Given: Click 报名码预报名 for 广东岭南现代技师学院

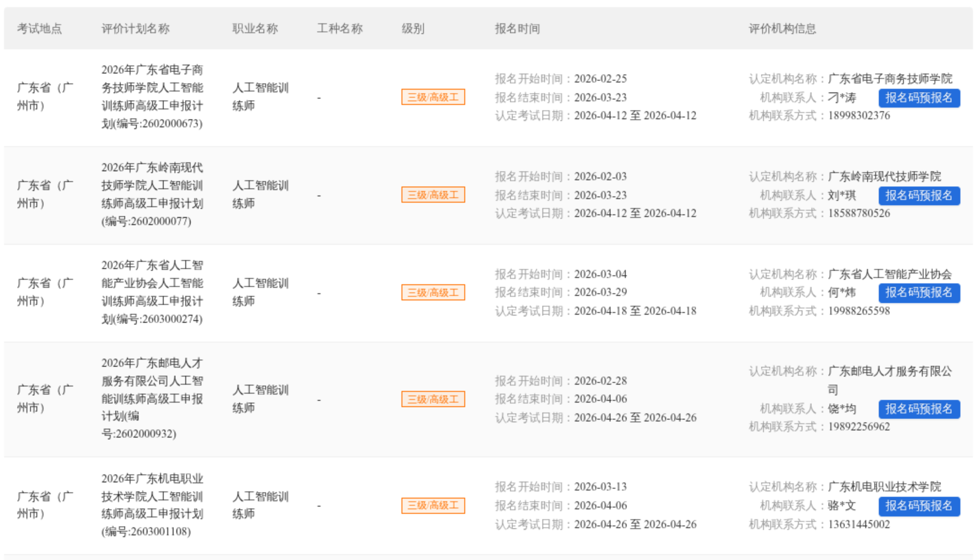Looking at the screenshot, I should pos(919,195).
